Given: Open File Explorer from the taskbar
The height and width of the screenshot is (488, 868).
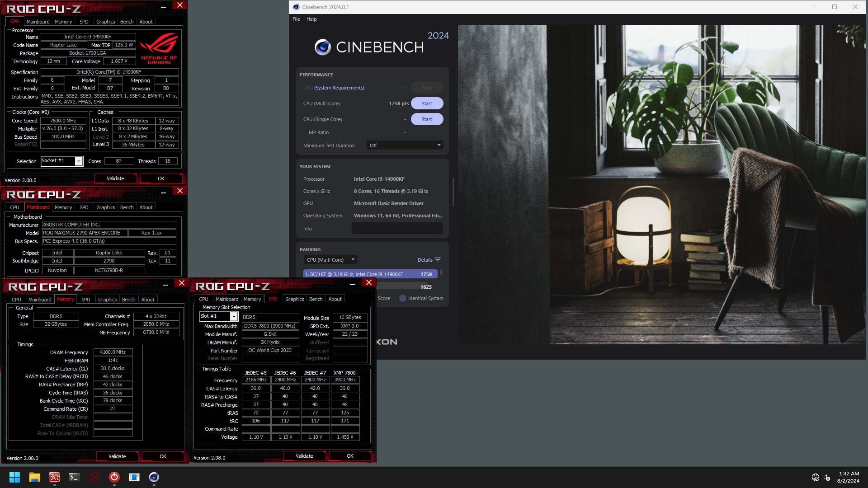Looking at the screenshot, I should (35, 477).
